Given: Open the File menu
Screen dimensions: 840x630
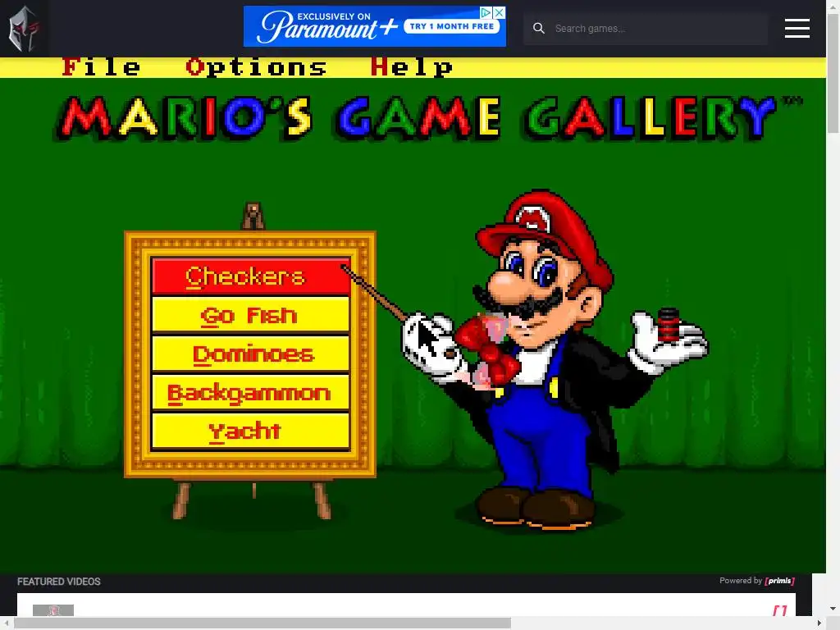Looking at the screenshot, I should coord(101,67).
